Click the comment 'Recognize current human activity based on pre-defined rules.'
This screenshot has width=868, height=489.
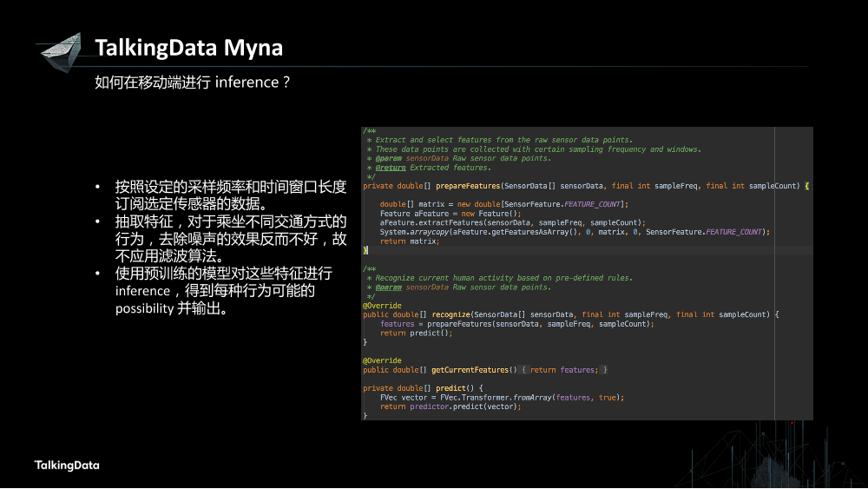pos(503,278)
